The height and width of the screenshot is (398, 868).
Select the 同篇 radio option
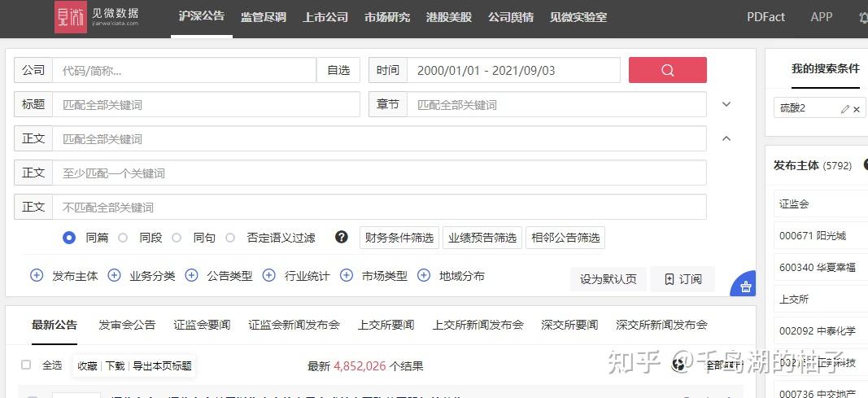point(69,238)
